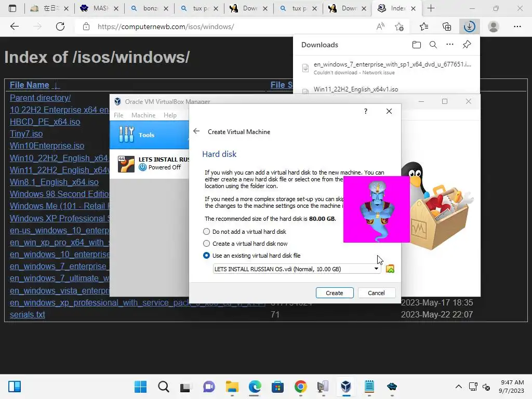This screenshot has height=399, width=532.
Task: Open Downloads folder icon in Downloads panel
Action: [416, 45]
